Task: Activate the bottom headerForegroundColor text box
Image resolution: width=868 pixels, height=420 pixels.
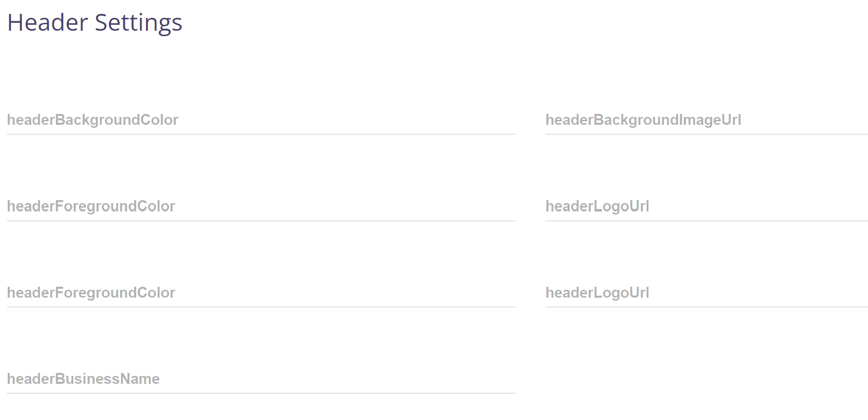Action: pyautogui.click(x=261, y=293)
